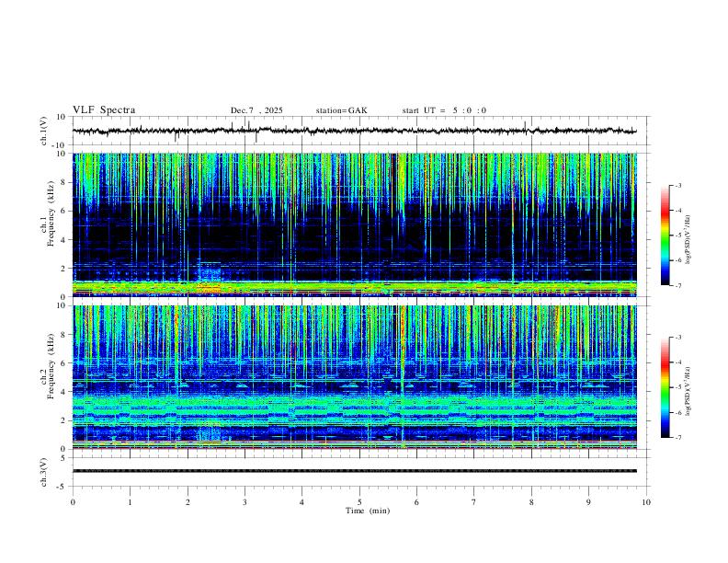
Task: Click the time axis tick label "1"
Action: coord(130,502)
